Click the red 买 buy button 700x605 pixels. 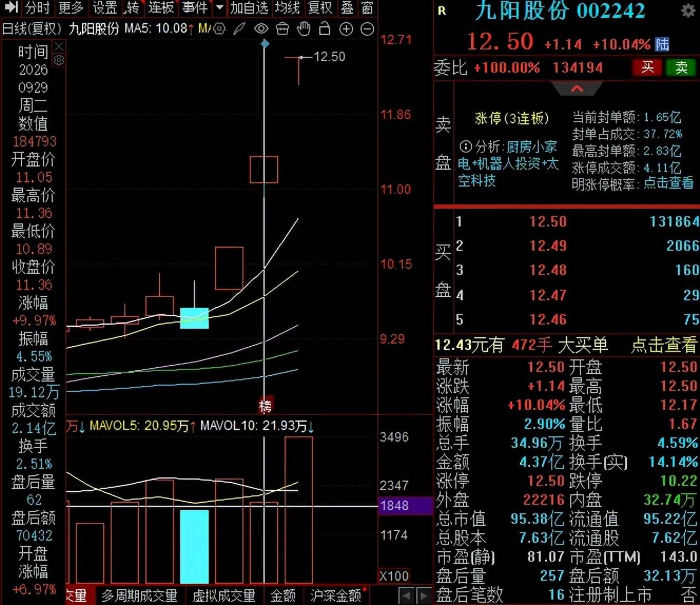click(647, 67)
